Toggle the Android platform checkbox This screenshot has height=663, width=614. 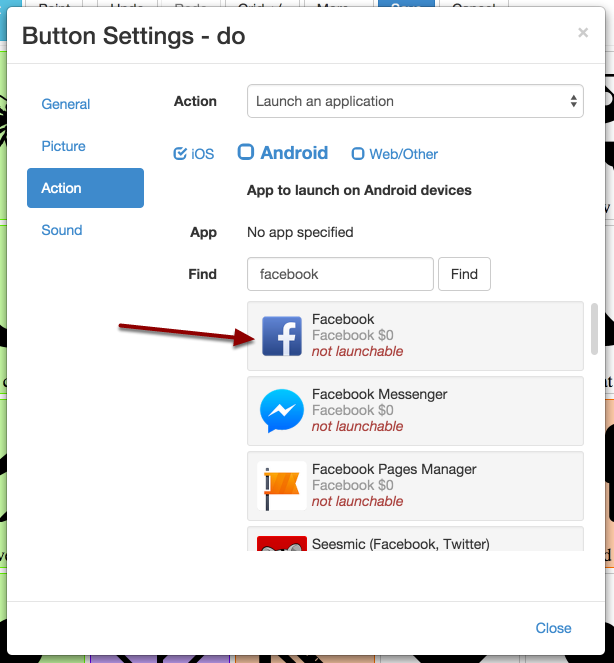[246, 152]
